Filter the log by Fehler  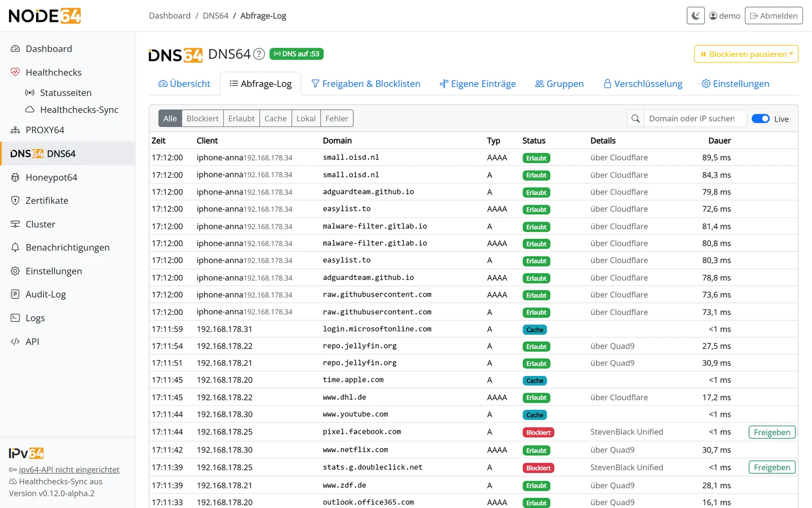tap(337, 119)
